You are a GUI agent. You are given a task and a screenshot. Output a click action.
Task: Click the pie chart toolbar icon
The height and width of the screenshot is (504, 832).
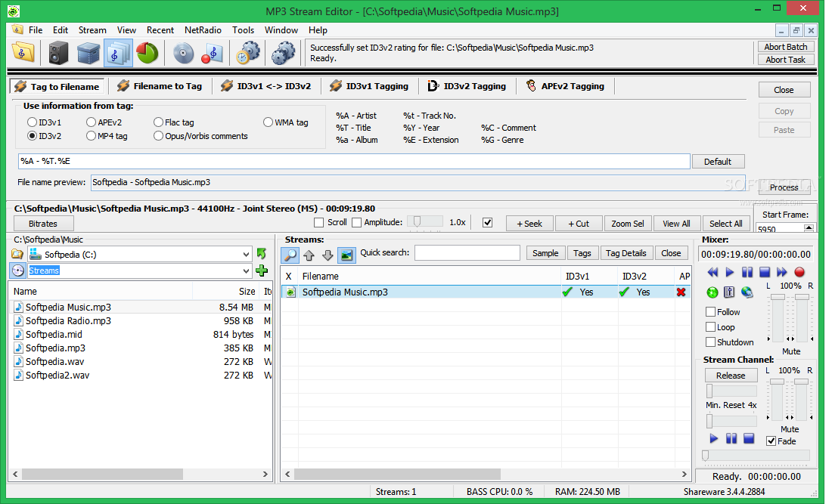click(x=147, y=53)
